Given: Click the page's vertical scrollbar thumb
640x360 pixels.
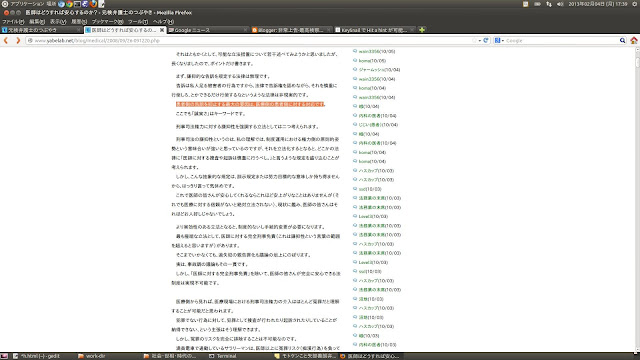Looking at the screenshot, I should 638,62.
